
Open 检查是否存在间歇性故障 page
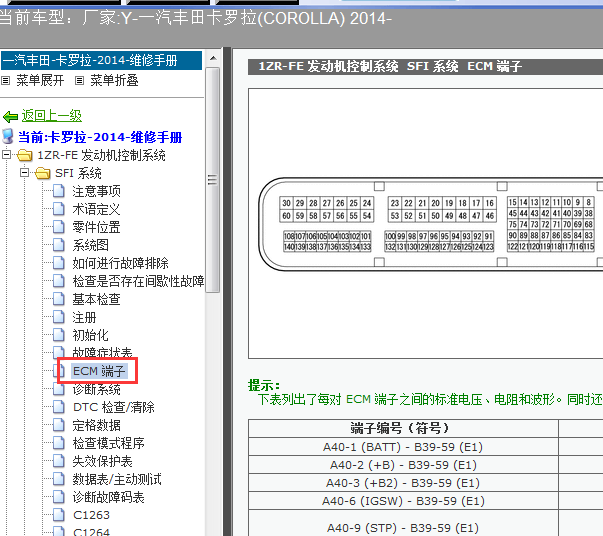pyautogui.click(x=138, y=281)
